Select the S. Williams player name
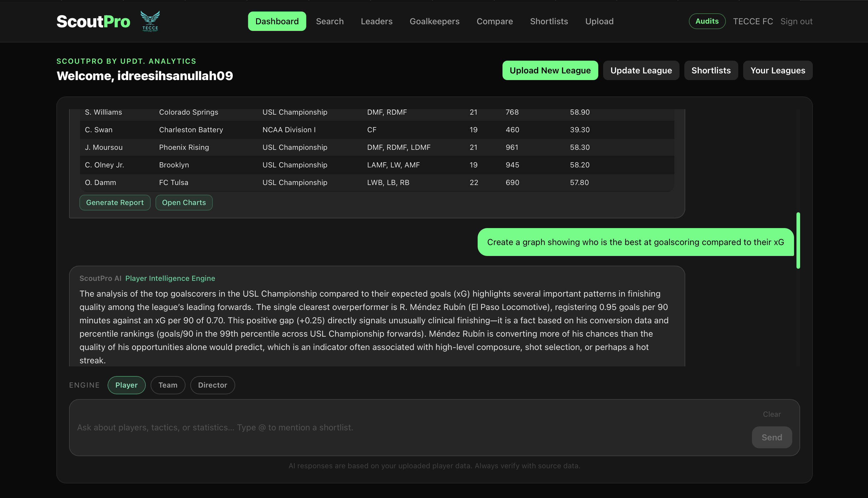 pyautogui.click(x=103, y=112)
